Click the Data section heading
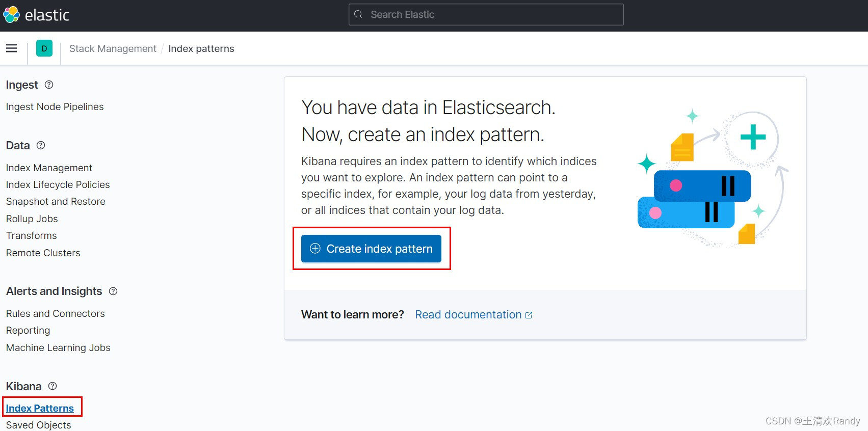 [x=18, y=145]
